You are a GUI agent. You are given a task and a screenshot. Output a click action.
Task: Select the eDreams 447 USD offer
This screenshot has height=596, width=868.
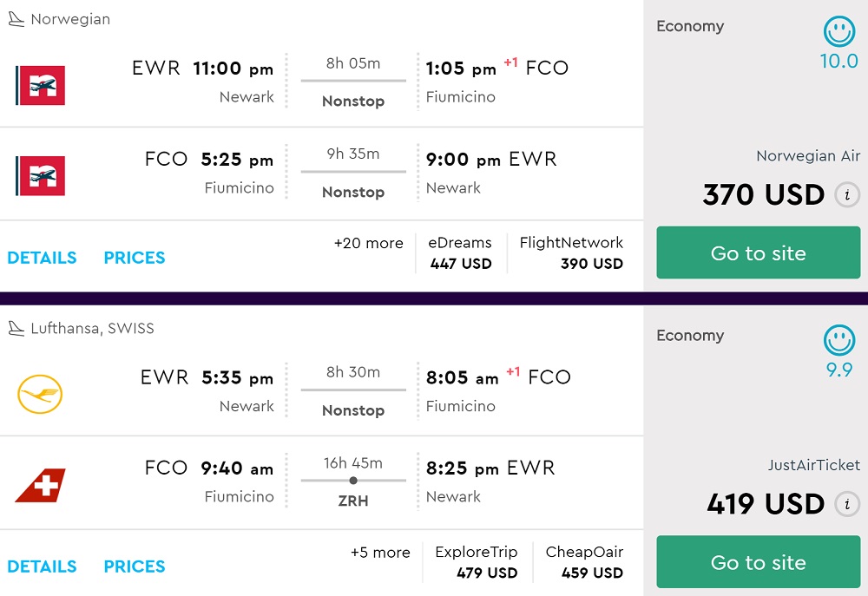pos(460,252)
